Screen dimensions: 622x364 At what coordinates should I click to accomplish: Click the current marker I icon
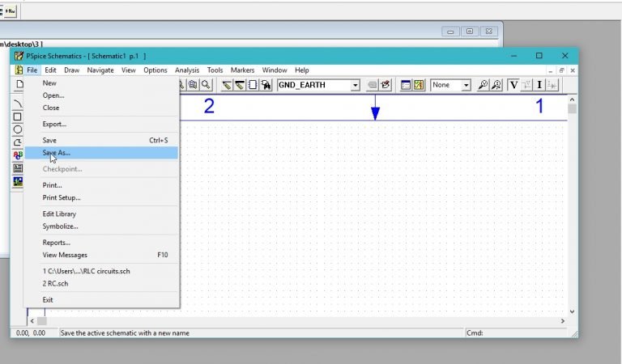(x=539, y=85)
